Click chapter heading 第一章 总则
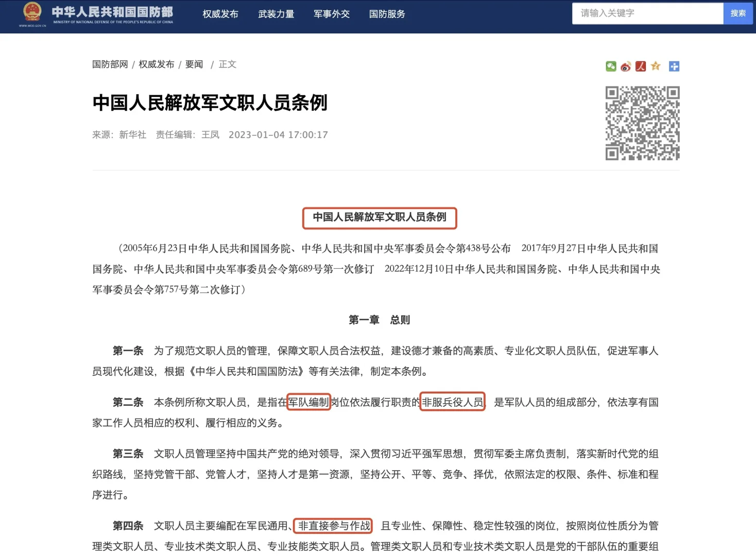 [x=380, y=320]
